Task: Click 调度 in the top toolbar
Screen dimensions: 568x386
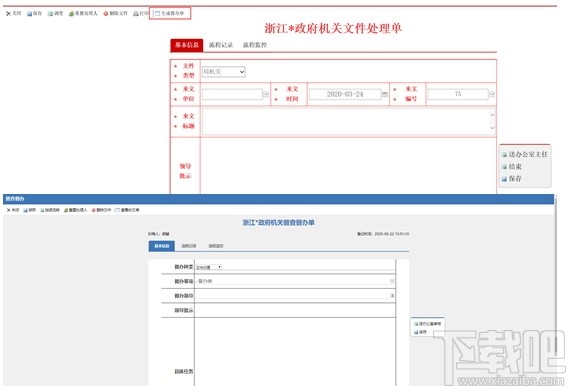Action: point(55,13)
